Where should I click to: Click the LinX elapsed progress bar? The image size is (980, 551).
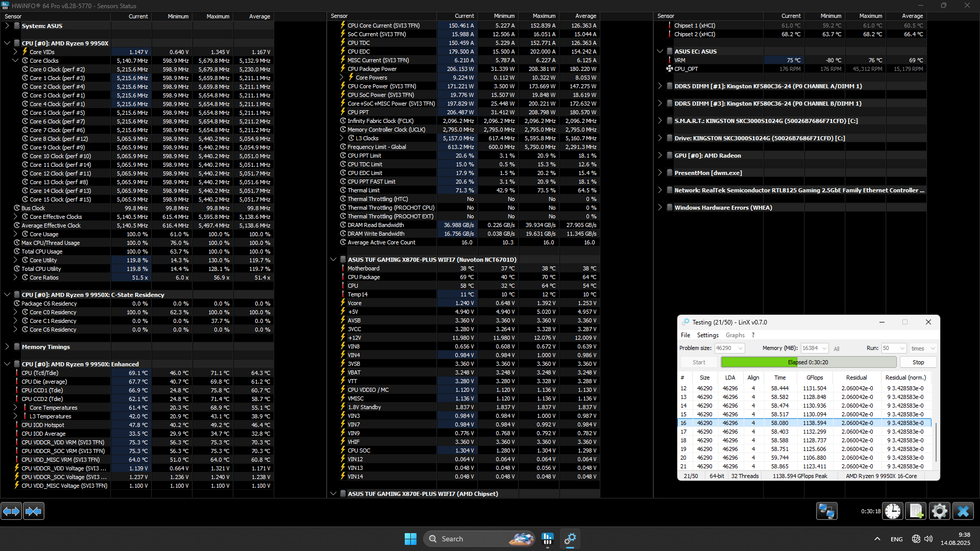point(808,362)
